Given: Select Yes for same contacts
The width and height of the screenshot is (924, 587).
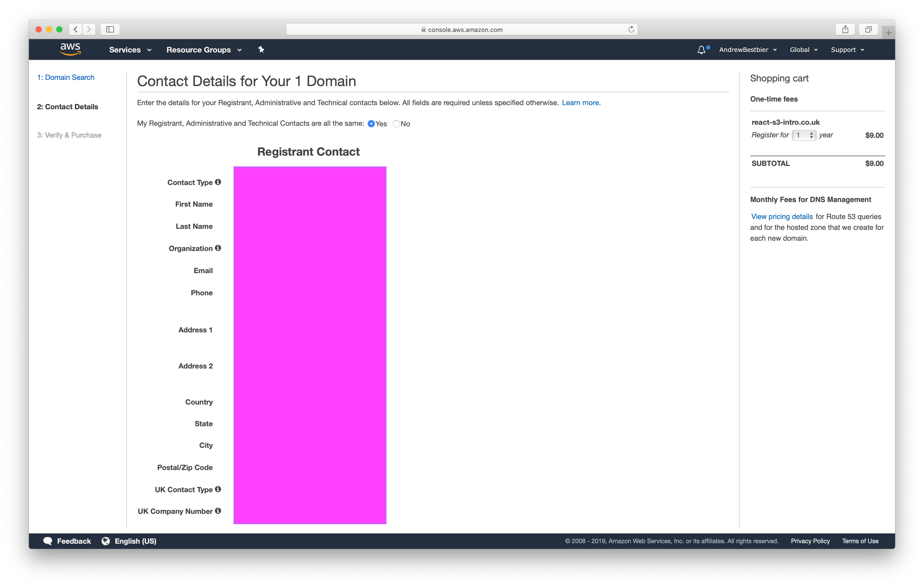Looking at the screenshot, I should tap(371, 124).
